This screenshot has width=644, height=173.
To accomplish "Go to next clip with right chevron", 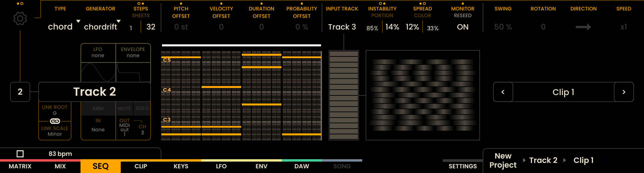I will tap(624, 92).
